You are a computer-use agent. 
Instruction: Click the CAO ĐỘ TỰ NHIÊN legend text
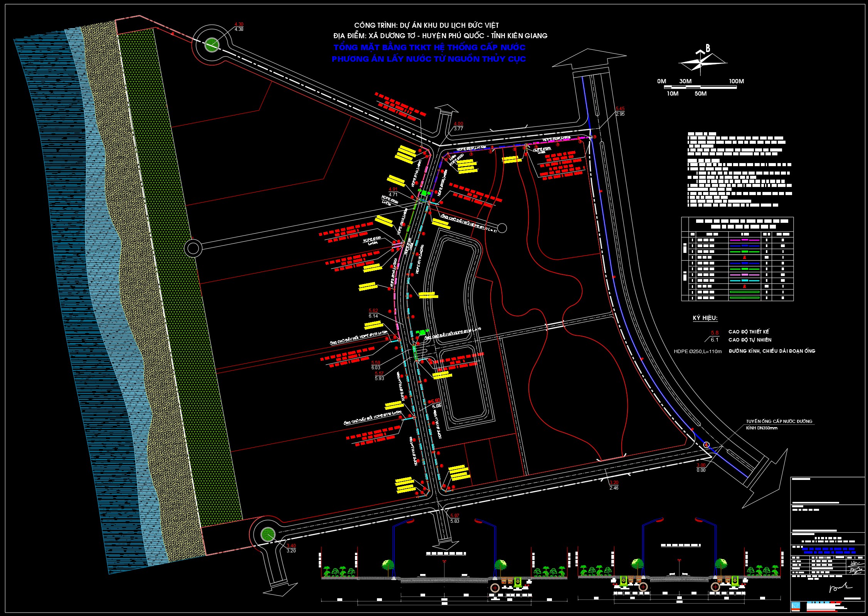[750, 340]
